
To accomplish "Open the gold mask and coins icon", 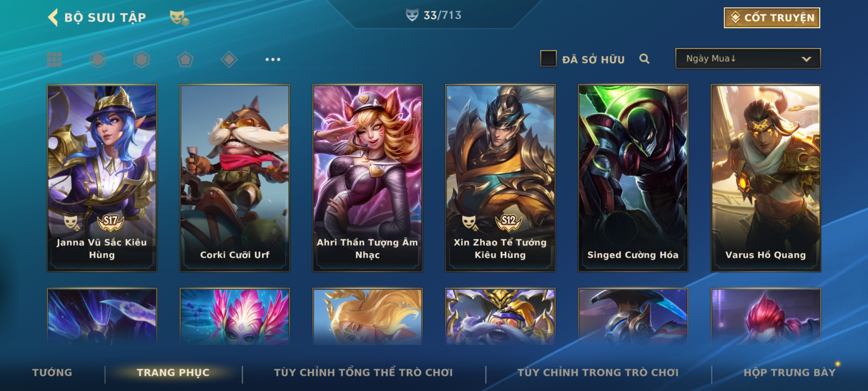I will point(179,18).
